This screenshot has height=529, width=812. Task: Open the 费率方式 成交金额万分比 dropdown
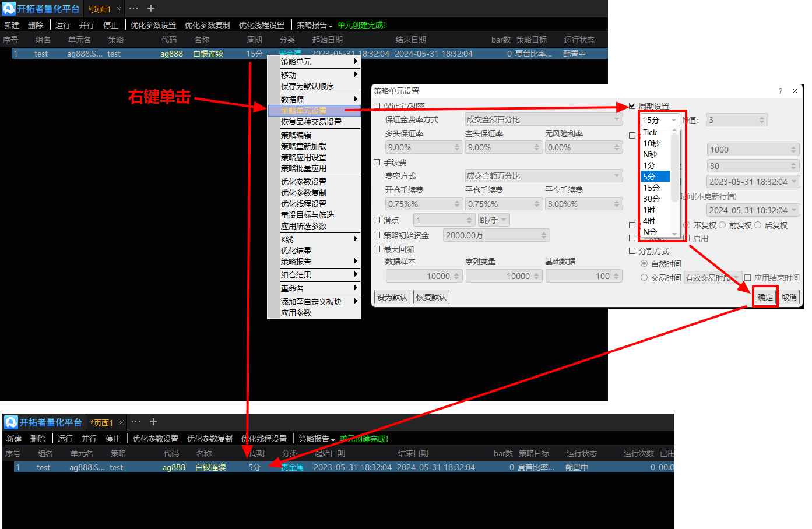(543, 176)
